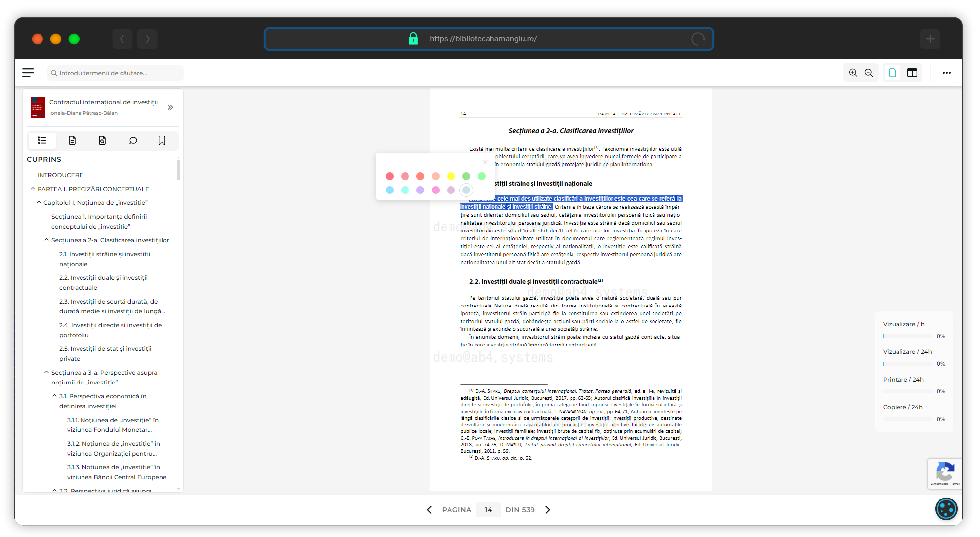The image size is (980, 537).
Task: Pick the pink-magenta highlight color
Action: pyautogui.click(x=436, y=190)
